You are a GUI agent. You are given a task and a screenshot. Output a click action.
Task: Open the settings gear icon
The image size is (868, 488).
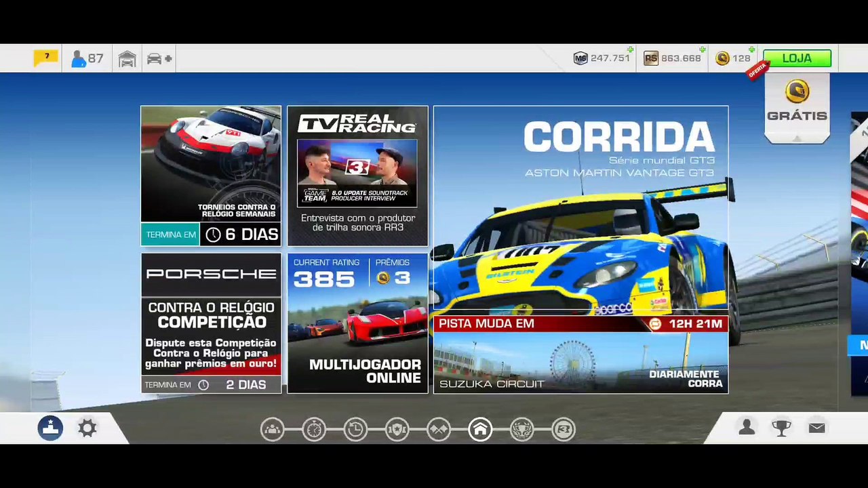[x=87, y=428]
